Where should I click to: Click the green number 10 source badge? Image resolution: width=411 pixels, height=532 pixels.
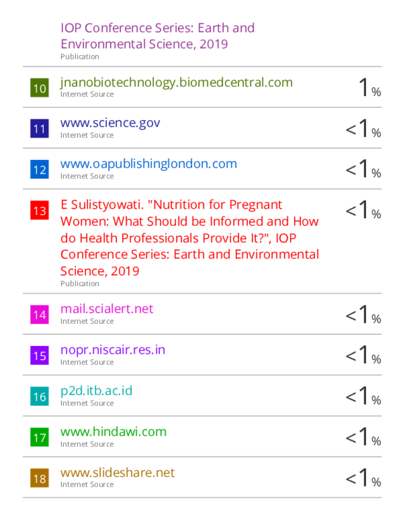coord(39,88)
